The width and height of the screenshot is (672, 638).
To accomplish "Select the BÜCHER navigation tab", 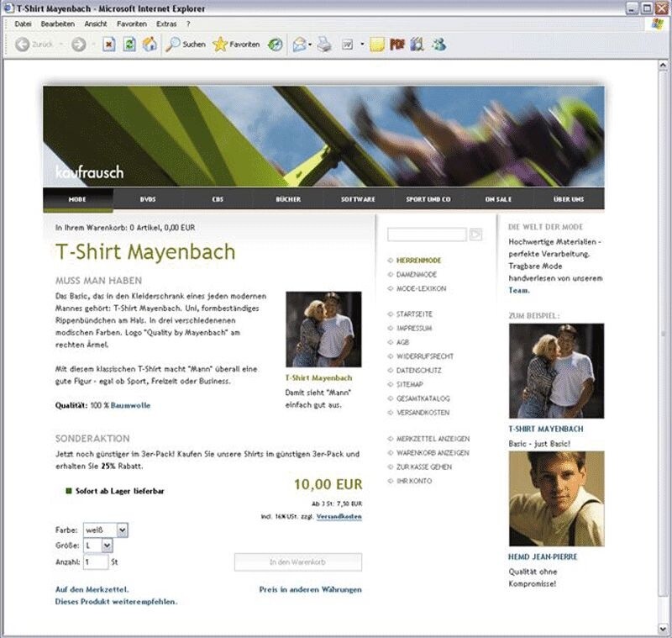I will pyautogui.click(x=288, y=199).
